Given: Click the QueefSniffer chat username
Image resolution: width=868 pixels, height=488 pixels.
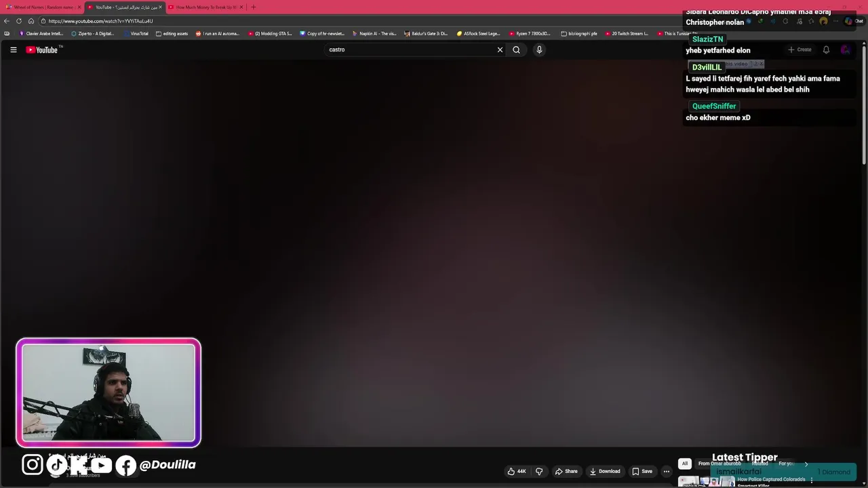Looking at the screenshot, I should [714, 106].
